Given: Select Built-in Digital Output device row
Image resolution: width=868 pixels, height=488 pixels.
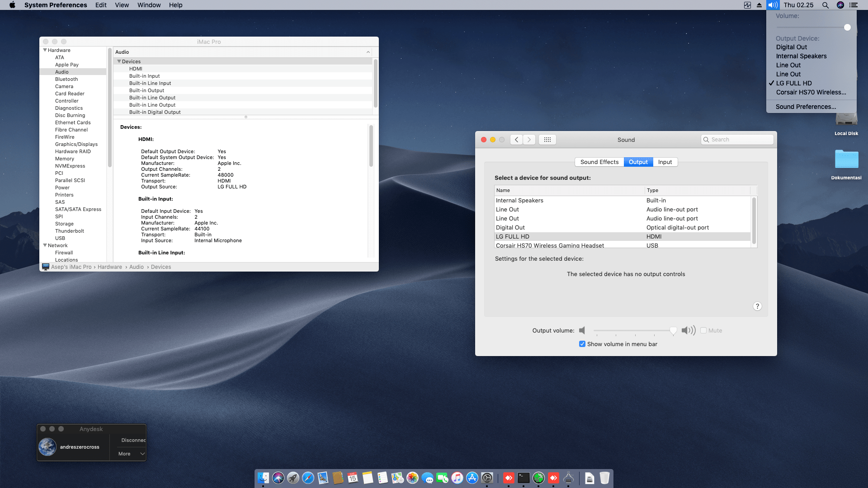Looking at the screenshot, I should point(243,112).
